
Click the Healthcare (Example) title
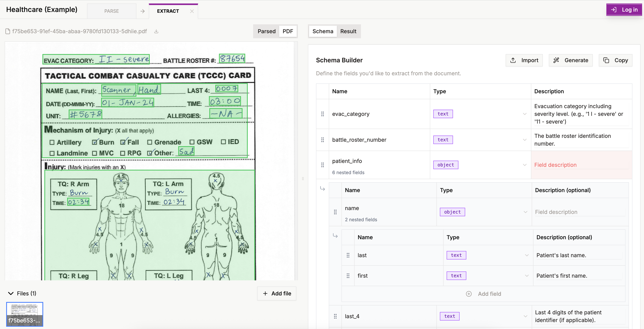coord(42,9)
